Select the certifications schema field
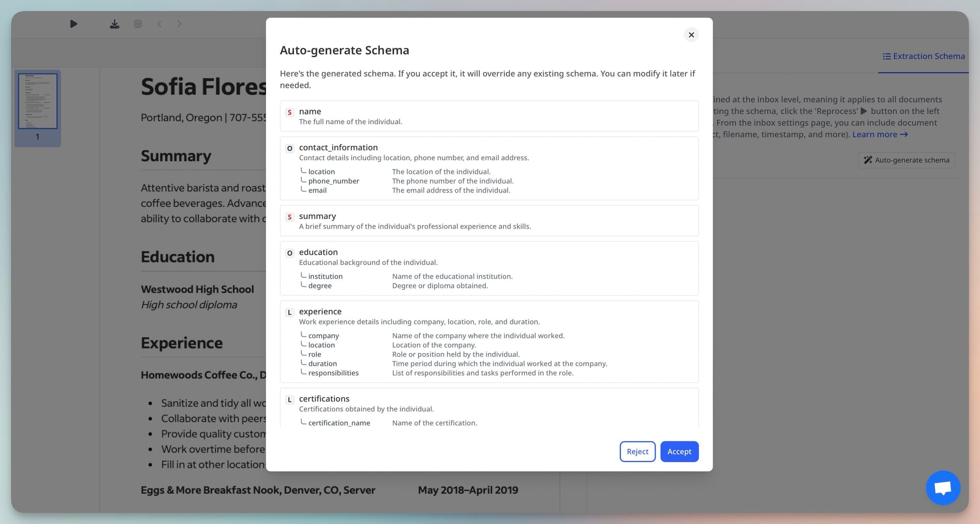Viewport: 980px width, 524px height. tap(324, 399)
